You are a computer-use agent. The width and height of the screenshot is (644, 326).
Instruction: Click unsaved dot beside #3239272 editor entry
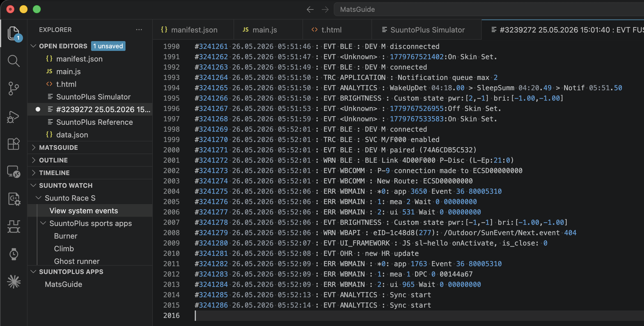tap(38, 109)
